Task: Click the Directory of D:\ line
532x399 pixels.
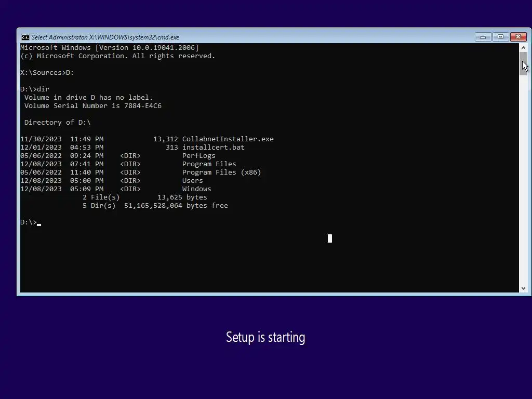Action: click(x=57, y=123)
